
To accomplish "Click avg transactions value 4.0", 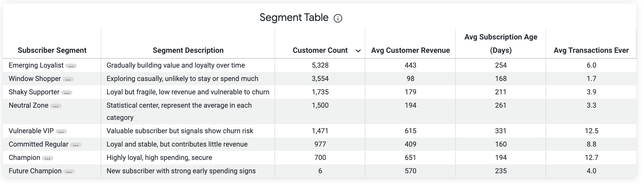I will (x=591, y=171).
